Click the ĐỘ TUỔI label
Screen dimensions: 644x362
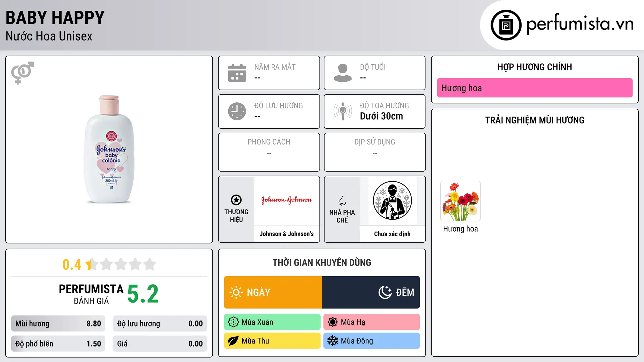(x=373, y=67)
